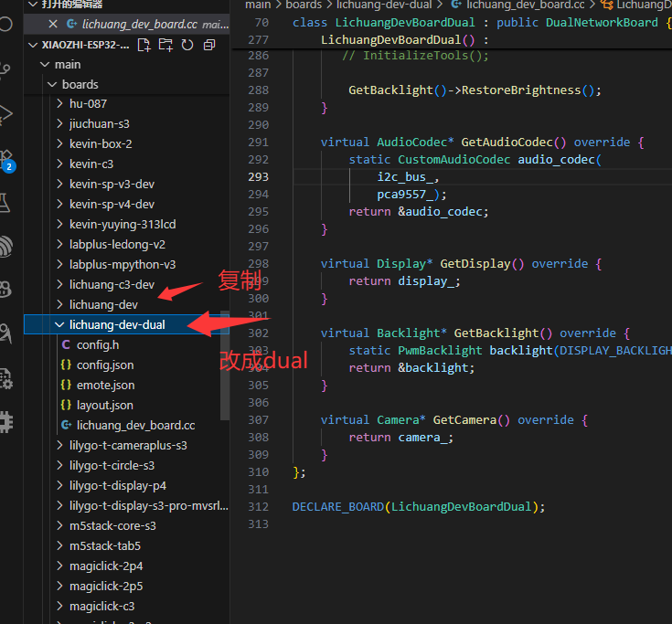Image resolution: width=672 pixels, height=624 pixels.
Task: Collapse the boards folder
Action: [x=53, y=84]
